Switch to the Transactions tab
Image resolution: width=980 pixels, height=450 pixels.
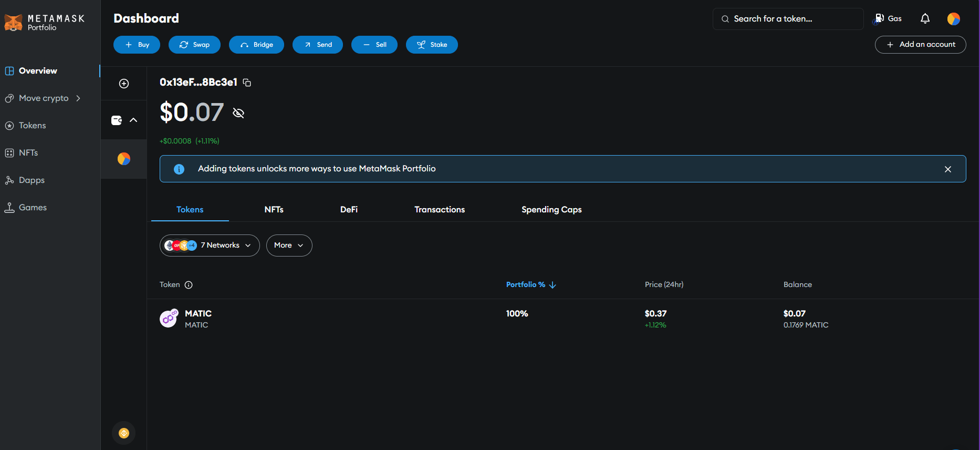[440, 210]
